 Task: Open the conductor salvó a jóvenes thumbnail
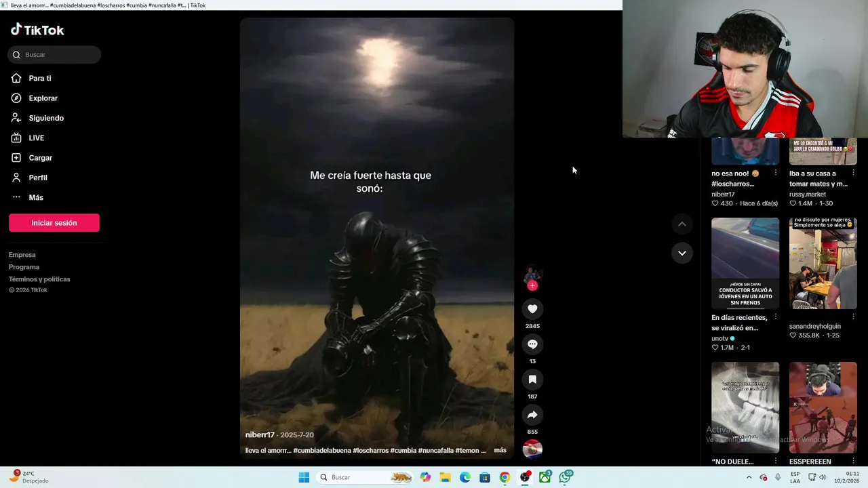(x=745, y=263)
